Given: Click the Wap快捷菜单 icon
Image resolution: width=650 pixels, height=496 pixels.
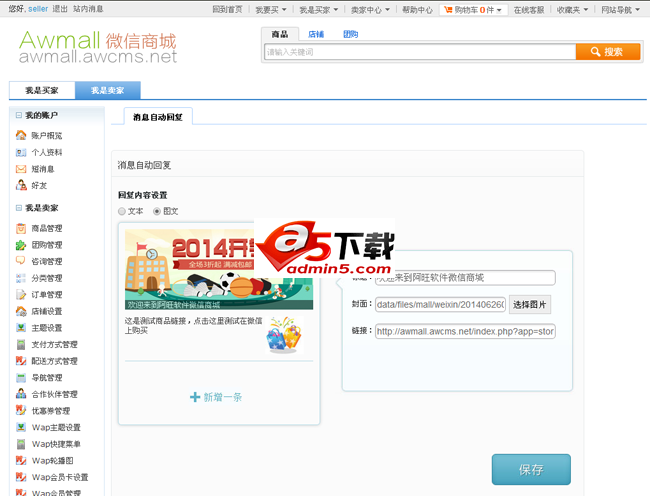Looking at the screenshot, I should pyautogui.click(x=21, y=444).
